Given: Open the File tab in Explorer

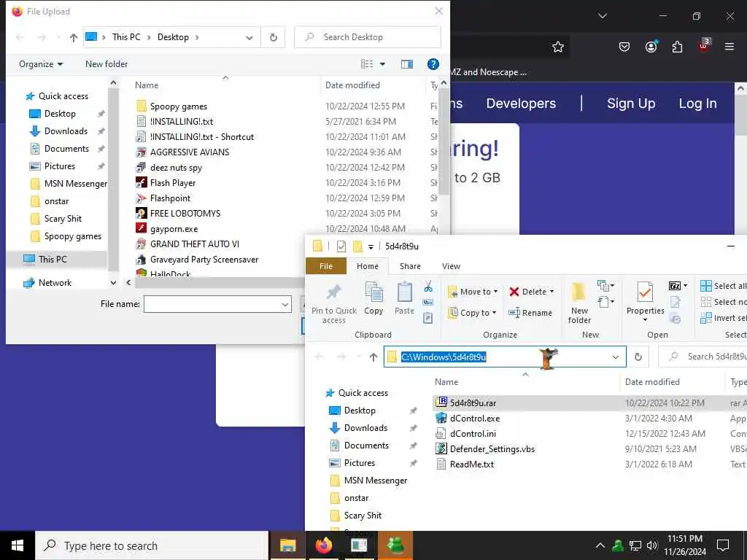Looking at the screenshot, I should pos(326,266).
